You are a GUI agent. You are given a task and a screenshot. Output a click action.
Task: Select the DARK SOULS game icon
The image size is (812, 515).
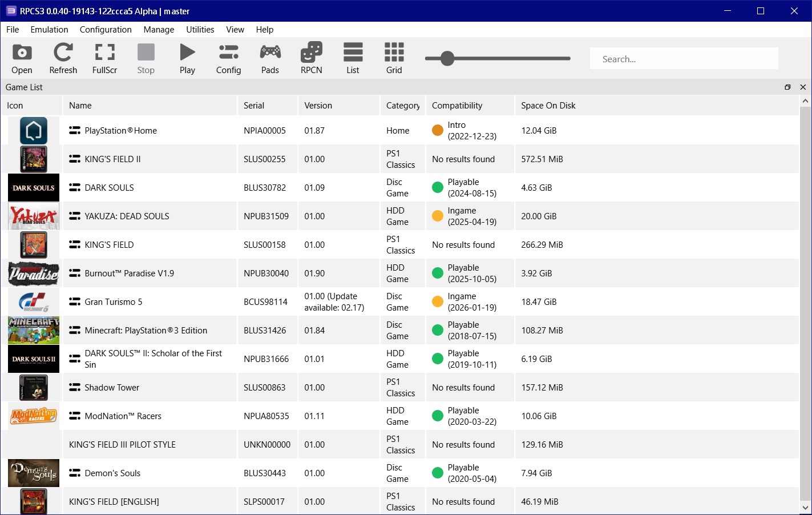[x=34, y=188]
